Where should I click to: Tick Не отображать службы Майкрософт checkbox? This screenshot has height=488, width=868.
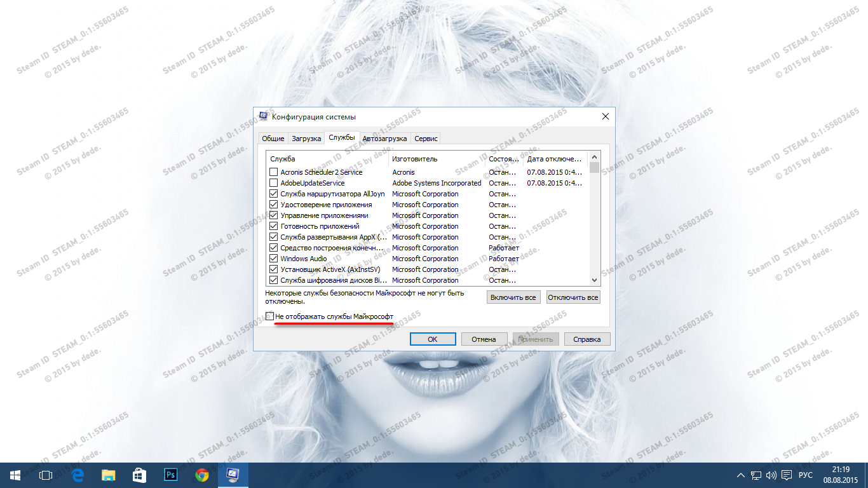pyautogui.click(x=270, y=316)
